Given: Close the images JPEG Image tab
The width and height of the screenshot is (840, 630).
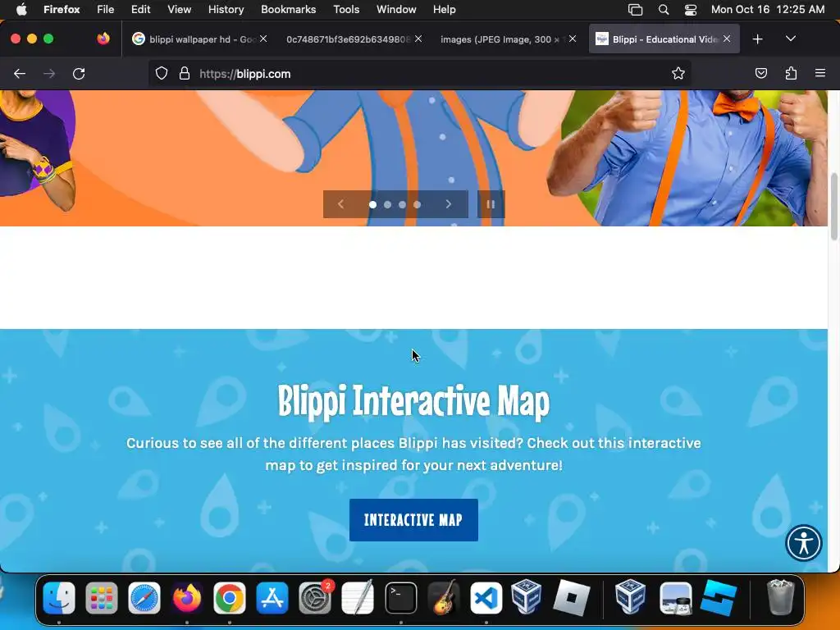Looking at the screenshot, I should click(x=573, y=39).
